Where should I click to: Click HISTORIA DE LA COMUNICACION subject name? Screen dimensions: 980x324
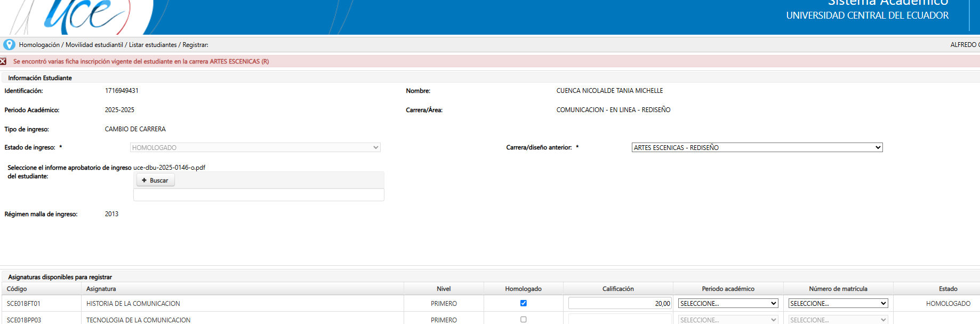pos(133,304)
